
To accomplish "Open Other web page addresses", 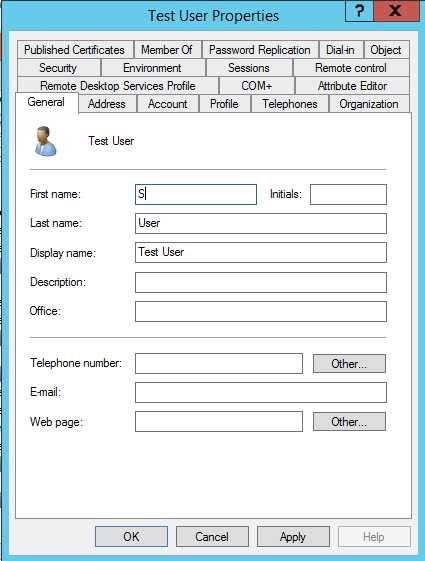I will [349, 421].
